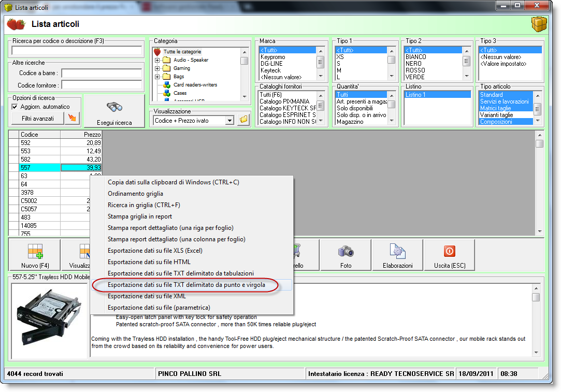561x392 pixels.
Task: Click the Elaborazioni document gear icon
Action: point(397,251)
